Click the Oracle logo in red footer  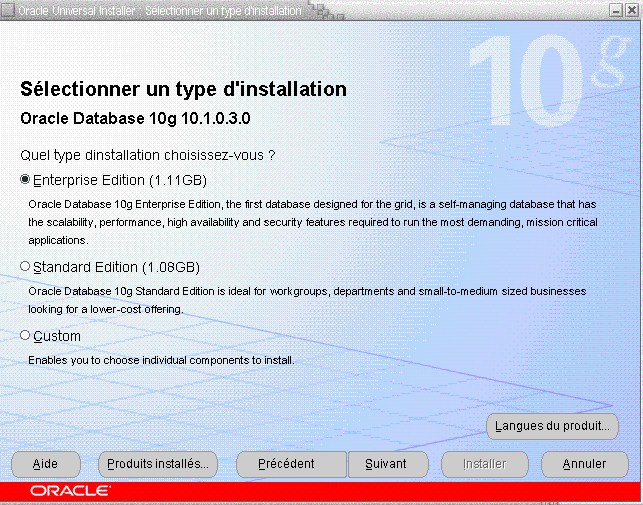[70, 491]
